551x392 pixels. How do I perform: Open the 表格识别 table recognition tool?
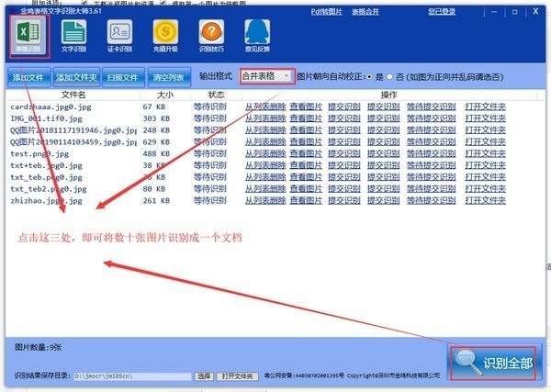point(27,37)
